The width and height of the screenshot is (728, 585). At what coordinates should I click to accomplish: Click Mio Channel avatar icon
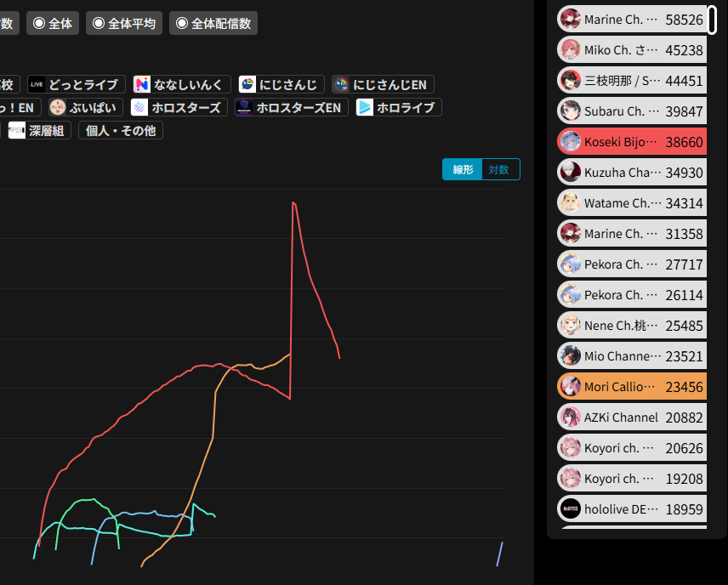point(570,356)
